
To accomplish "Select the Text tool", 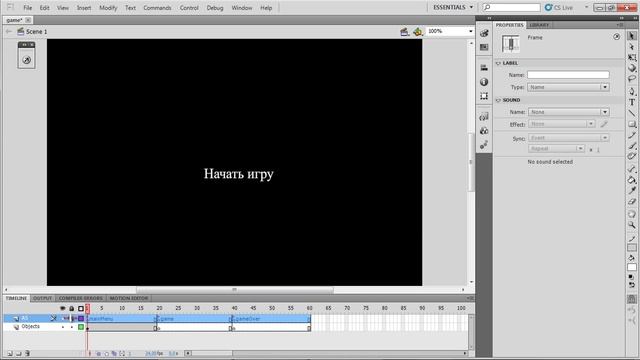I will (631, 102).
